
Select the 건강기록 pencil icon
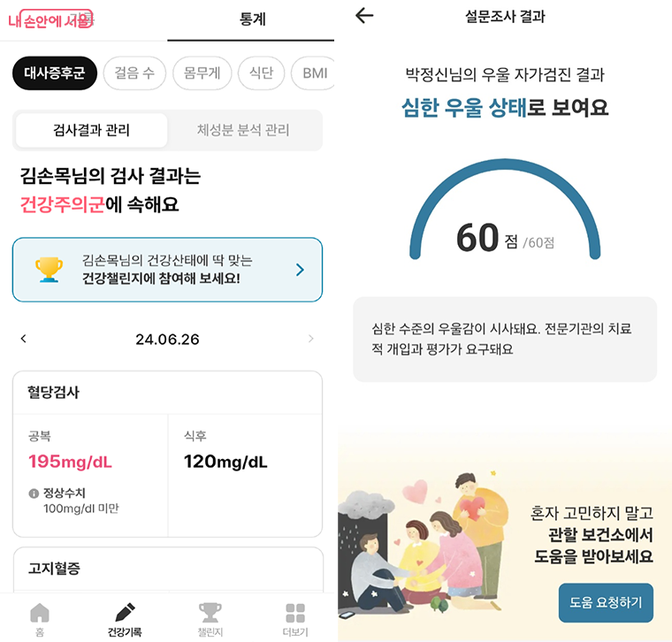(126, 613)
